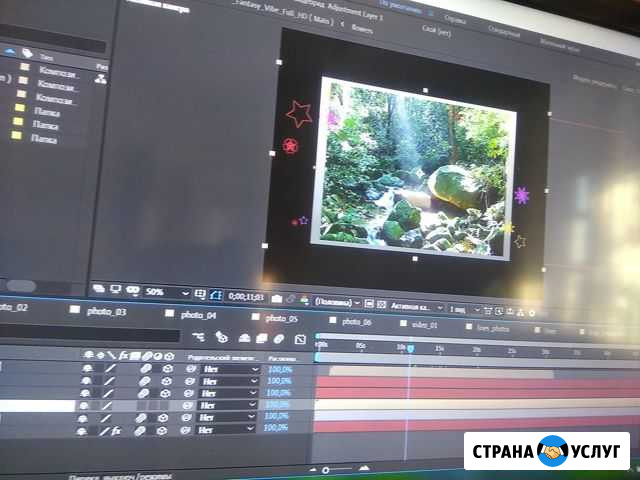Click the timeline layer search field
640x480 pixels.
coord(89,334)
